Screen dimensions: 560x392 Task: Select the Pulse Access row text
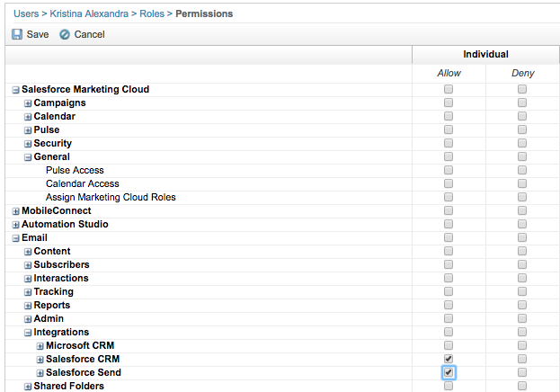point(75,170)
